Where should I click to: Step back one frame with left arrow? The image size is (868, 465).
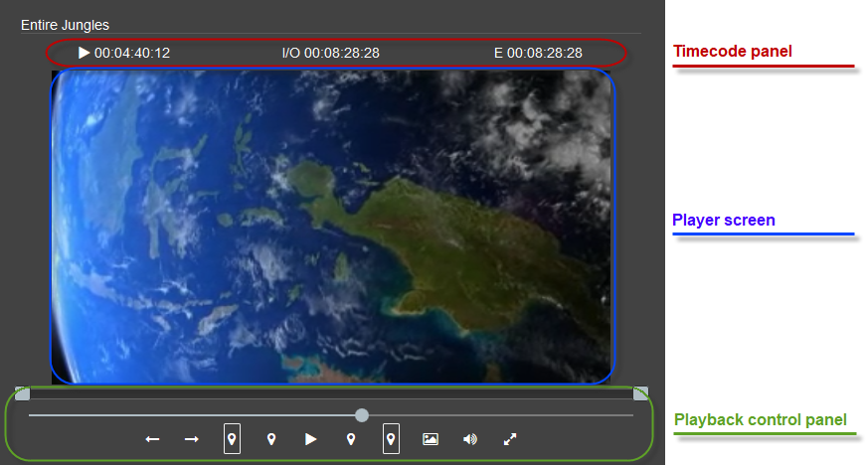152,439
